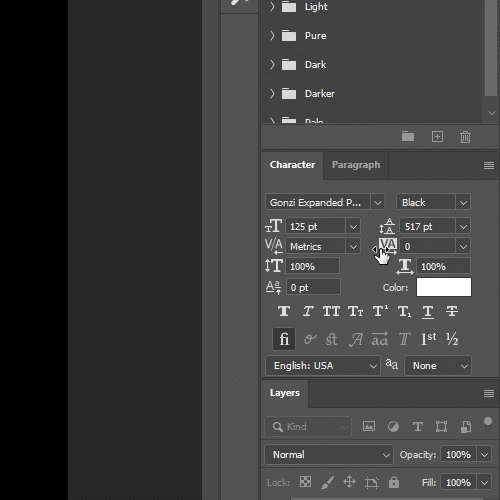Screen dimensions: 500x500
Task: Filter layers by smart objects icon
Action: tap(466, 427)
